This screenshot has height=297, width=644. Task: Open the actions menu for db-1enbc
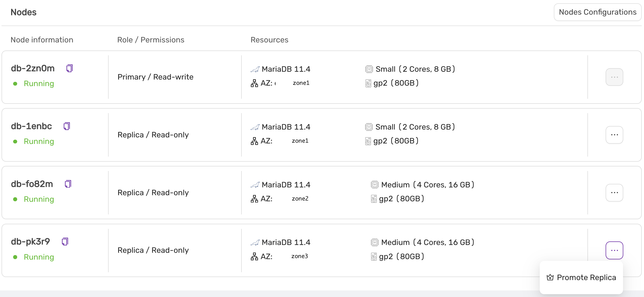pos(614,135)
